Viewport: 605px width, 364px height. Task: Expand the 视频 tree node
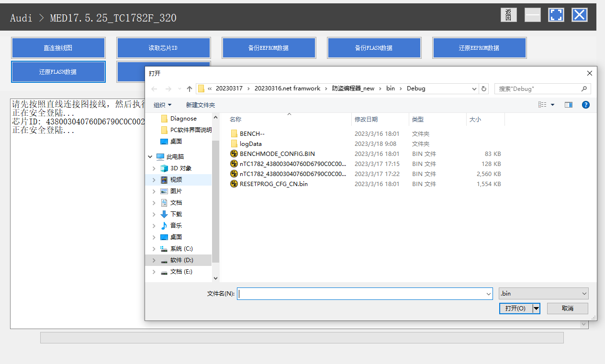coord(154,180)
